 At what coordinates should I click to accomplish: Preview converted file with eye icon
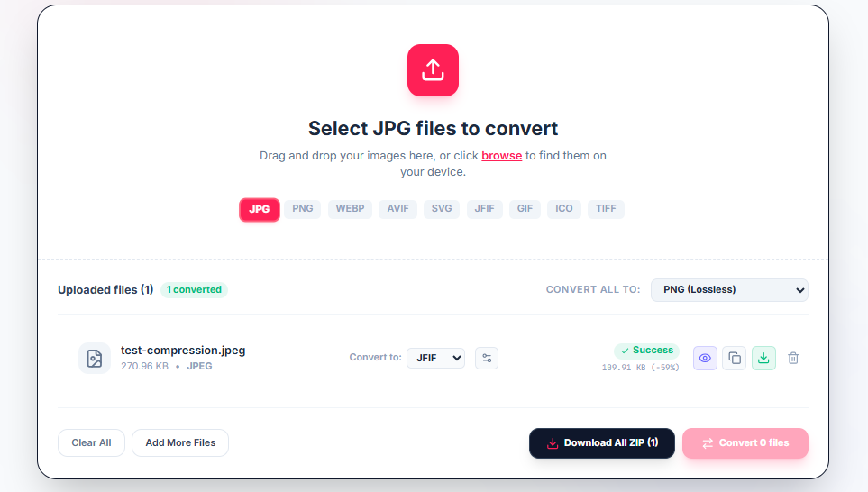(x=705, y=358)
